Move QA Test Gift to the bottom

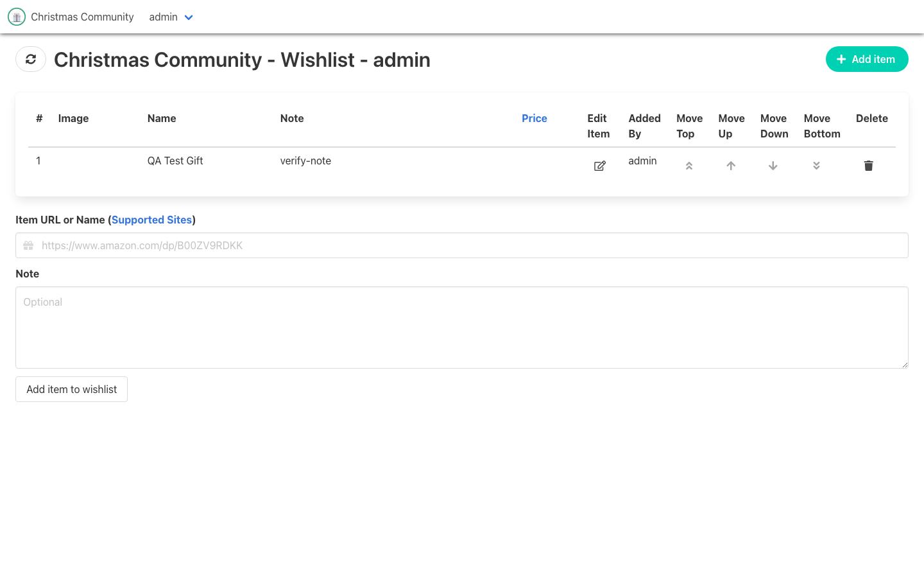pyautogui.click(x=816, y=166)
